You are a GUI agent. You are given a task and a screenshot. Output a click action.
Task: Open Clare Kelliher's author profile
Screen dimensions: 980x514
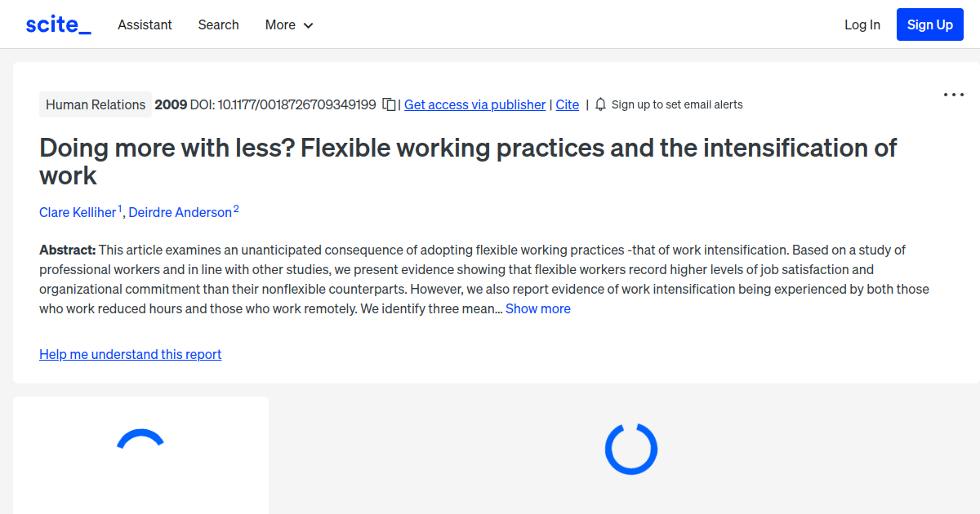[77, 212]
